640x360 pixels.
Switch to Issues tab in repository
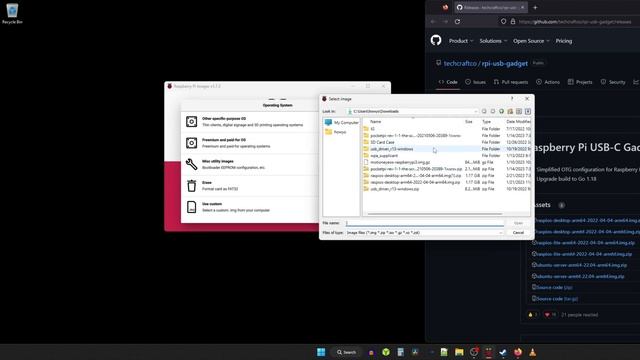[476, 82]
